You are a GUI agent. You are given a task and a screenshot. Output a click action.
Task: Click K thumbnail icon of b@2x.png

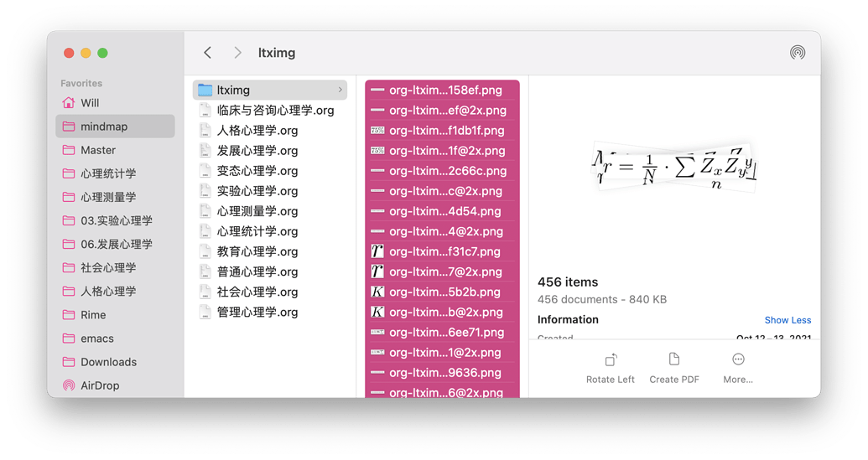(x=377, y=312)
